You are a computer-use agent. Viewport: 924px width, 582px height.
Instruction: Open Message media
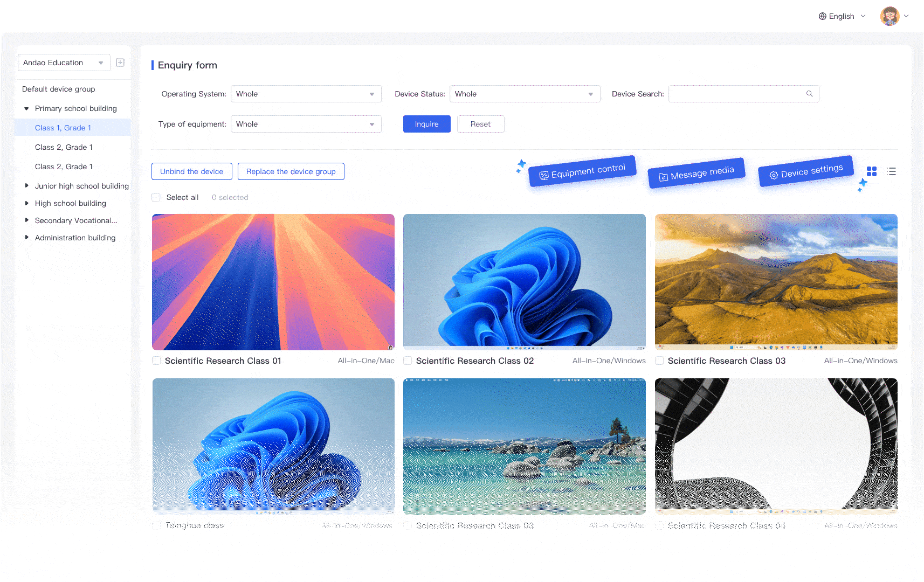697,173
